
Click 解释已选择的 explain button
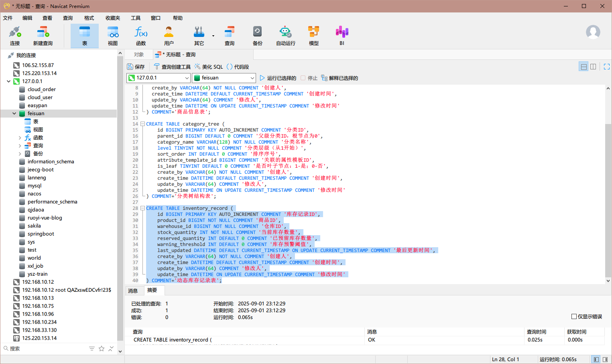[340, 78]
